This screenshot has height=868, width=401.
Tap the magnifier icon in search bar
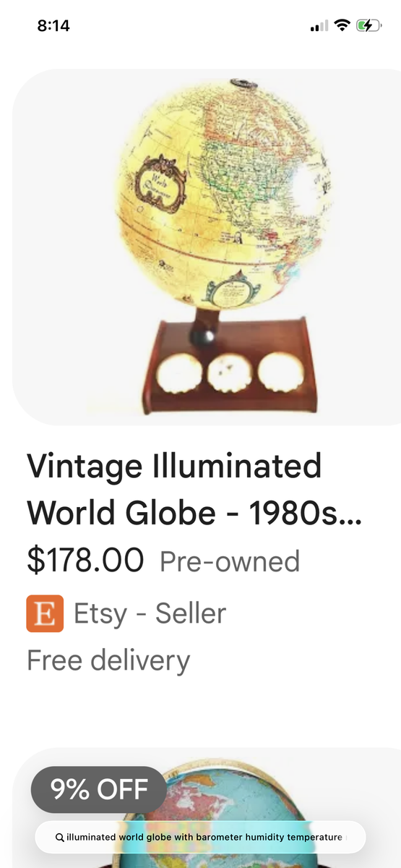59,837
